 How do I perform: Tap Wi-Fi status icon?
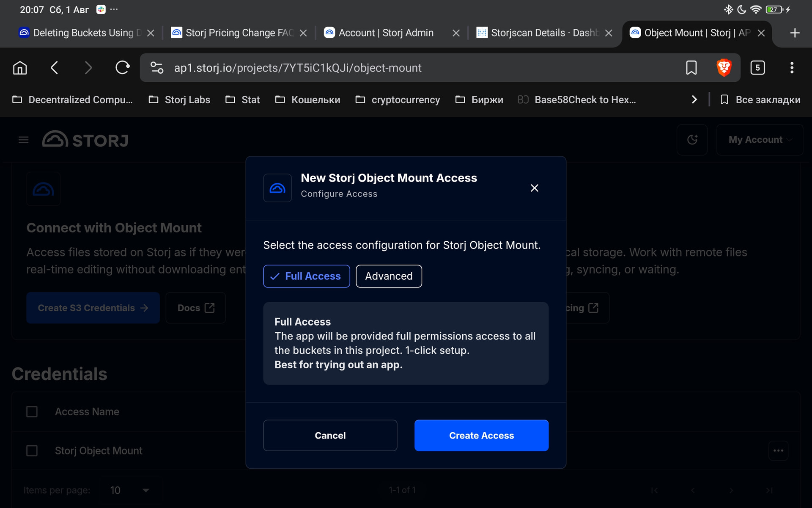click(756, 10)
